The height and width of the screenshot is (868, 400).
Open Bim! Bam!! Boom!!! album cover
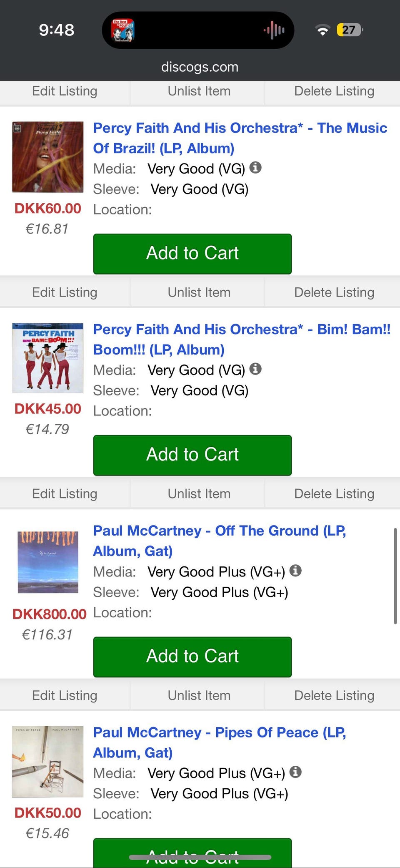[x=48, y=358]
